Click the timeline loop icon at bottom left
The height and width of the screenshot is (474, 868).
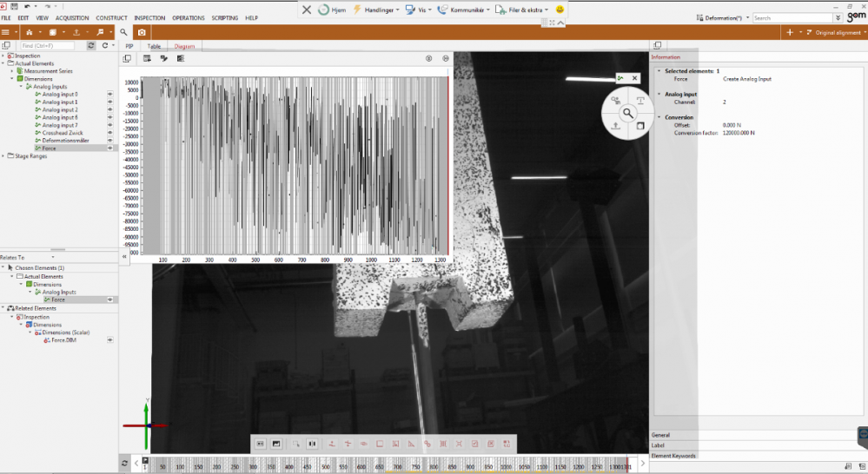(x=125, y=464)
